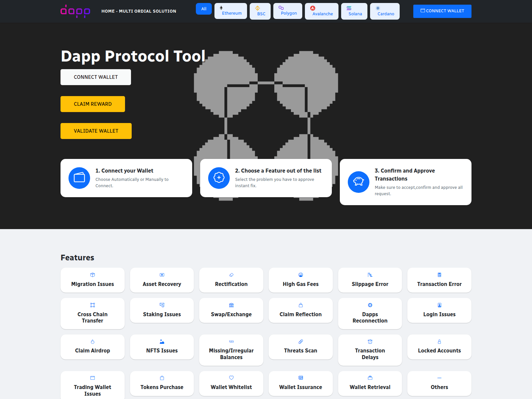532x399 pixels.
Task: Open the Swap/Exchange feature
Action: pyautogui.click(x=231, y=310)
